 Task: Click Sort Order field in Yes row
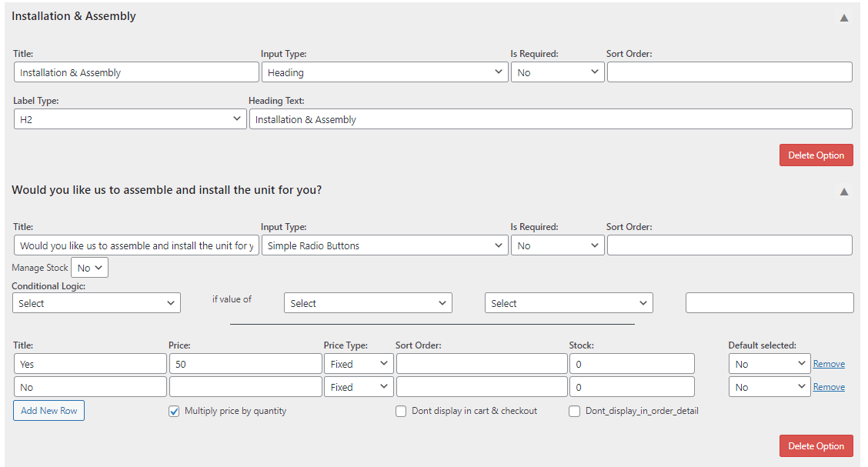pos(482,364)
